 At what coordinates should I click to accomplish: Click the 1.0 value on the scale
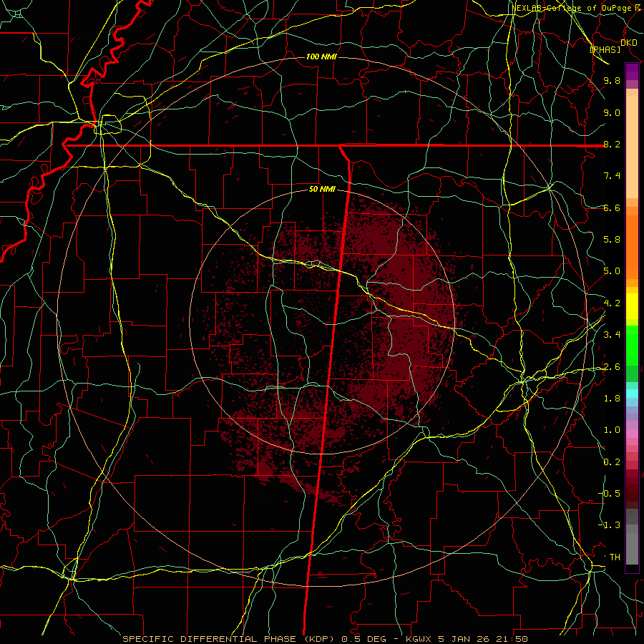click(612, 431)
